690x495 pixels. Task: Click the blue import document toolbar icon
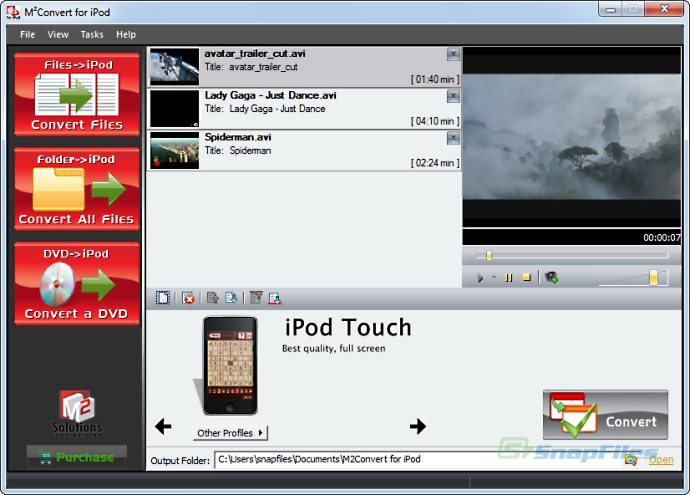click(x=231, y=298)
